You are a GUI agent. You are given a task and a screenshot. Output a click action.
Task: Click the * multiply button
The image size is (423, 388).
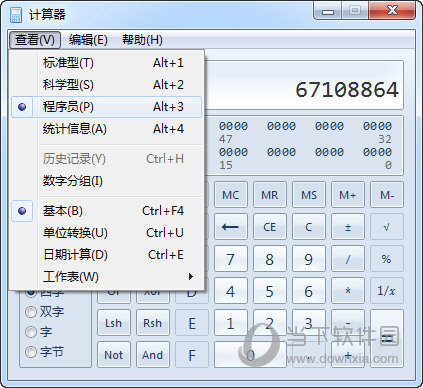coord(348,291)
